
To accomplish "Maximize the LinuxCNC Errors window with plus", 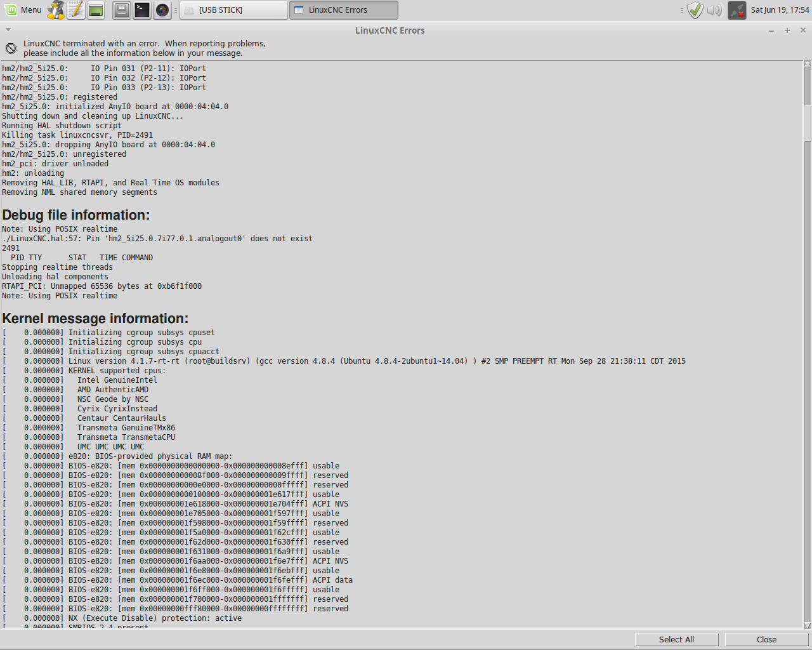I will click(x=787, y=30).
